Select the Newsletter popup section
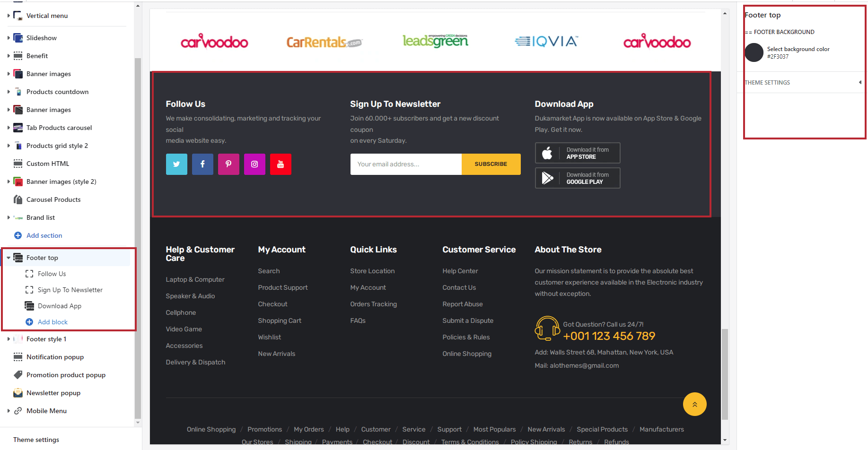The height and width of the screenshot is (450, 868). click(53, 393)
